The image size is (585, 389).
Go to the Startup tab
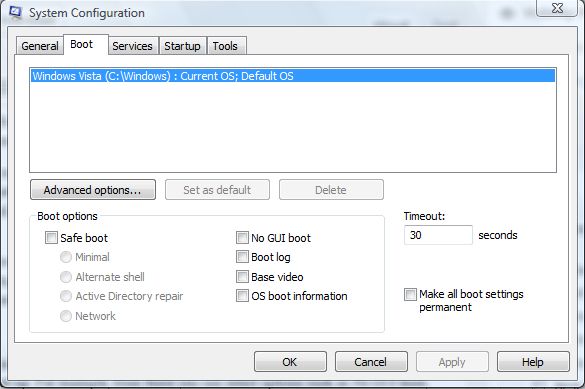182,46
